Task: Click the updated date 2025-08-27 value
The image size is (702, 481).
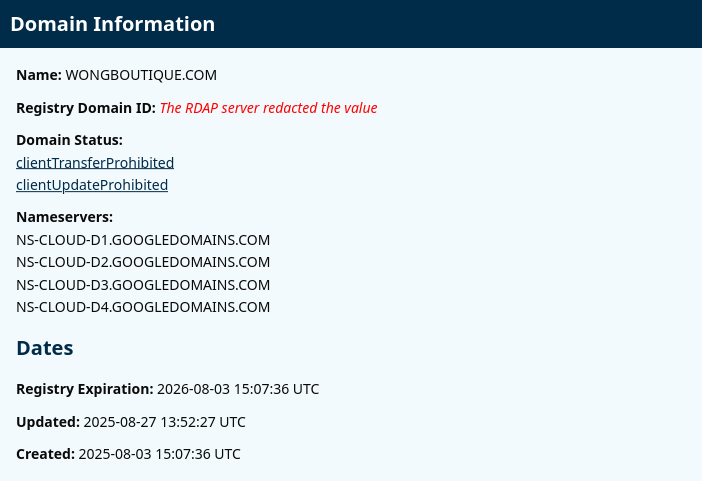Action: (x=164, y=422)
